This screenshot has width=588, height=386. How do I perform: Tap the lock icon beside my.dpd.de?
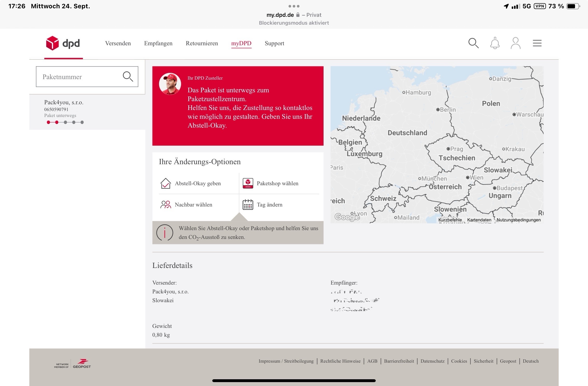coord(298,15)
